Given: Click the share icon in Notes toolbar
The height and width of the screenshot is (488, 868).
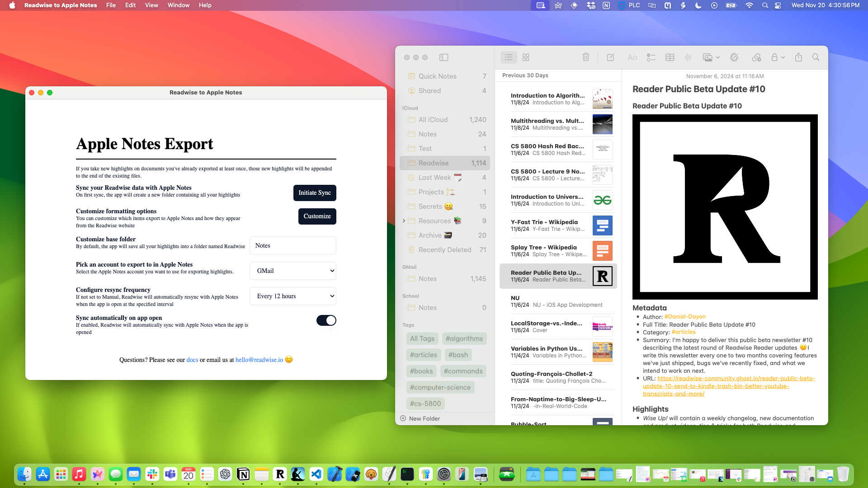Looking at the screenshot, I should (798, 56).
